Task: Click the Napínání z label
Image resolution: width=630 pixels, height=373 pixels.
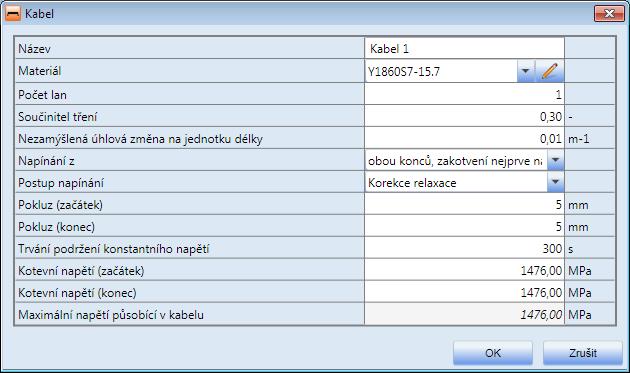Action: 46,161
